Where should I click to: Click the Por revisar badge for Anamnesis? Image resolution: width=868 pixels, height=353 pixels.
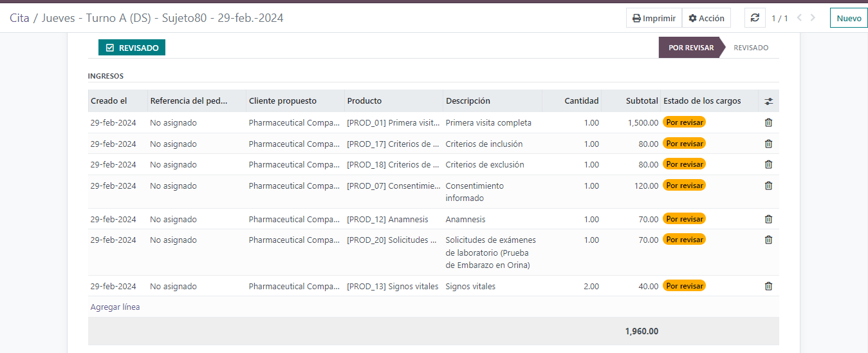pyautogui.click(x=684, y=219)
